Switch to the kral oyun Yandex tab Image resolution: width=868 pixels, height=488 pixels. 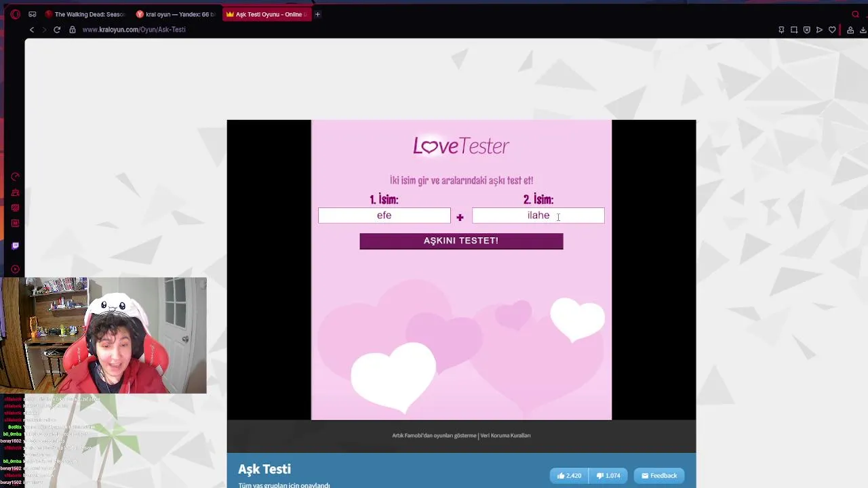point(176,14)
